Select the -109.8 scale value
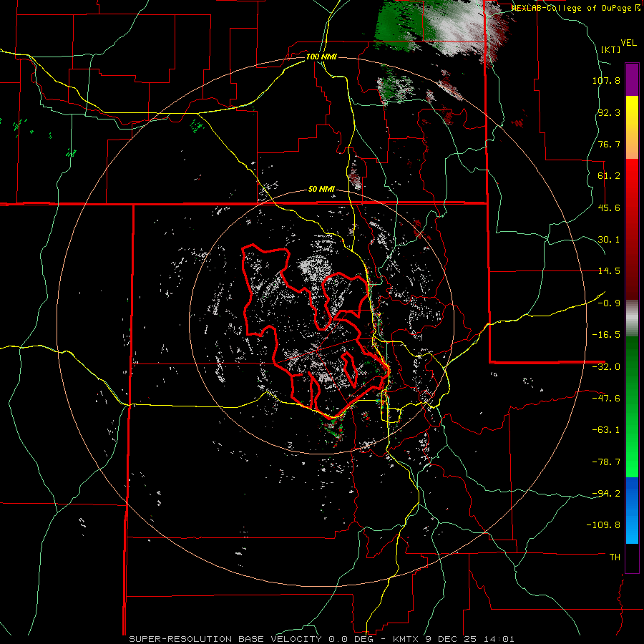 click(603, 525)
